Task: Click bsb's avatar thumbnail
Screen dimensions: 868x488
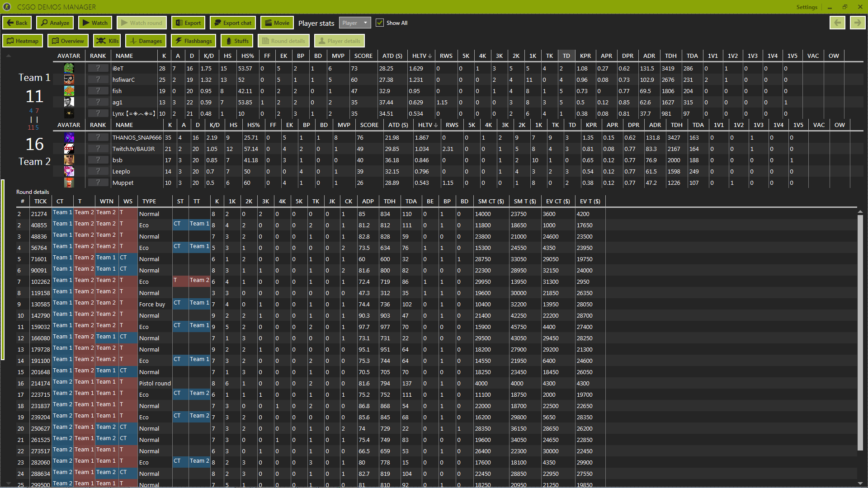Action: (69, 160)
